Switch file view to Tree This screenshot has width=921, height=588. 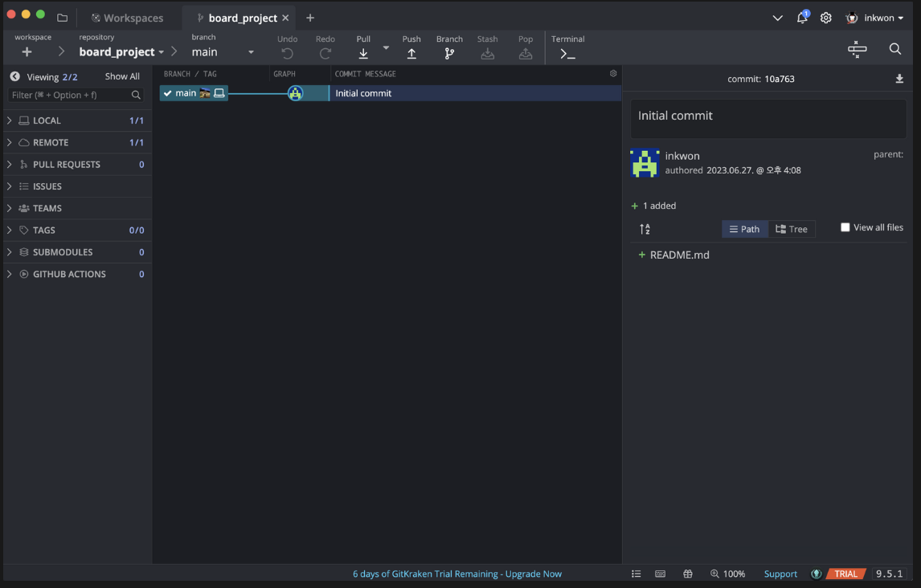click(x=791, y=229)
